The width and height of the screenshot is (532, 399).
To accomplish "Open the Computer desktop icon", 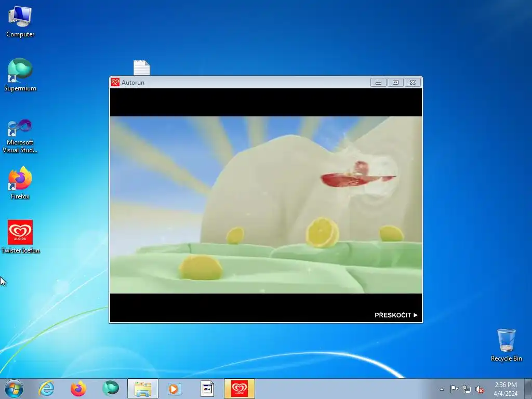I will (20, 21).
